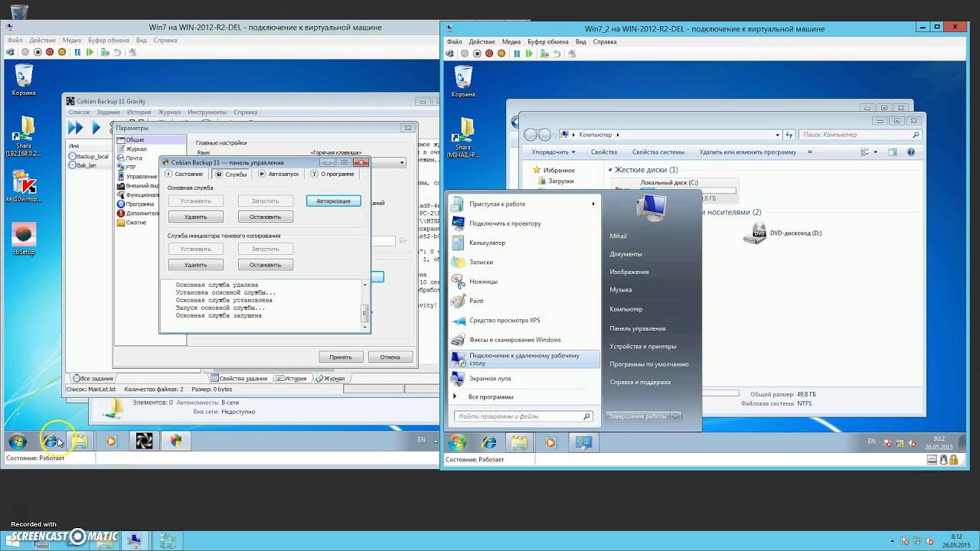980x551 pixels.
Task: Open the Упорядочить dropdown in Computer window
Action: (553, 152)
